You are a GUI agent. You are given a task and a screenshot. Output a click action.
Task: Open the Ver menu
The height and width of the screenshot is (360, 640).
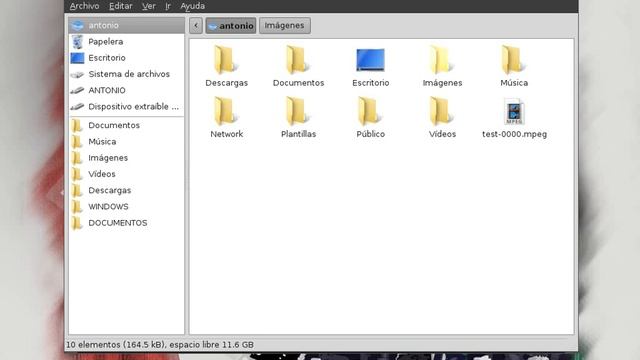click(149, 6)
